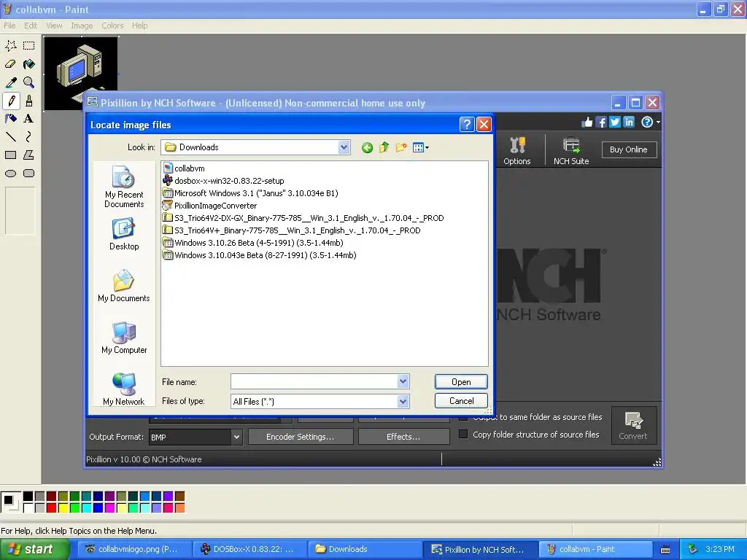Screen dimensions: 747x560
Task: Open the Image menu in Paint
Action: click(x=82, y=26)
